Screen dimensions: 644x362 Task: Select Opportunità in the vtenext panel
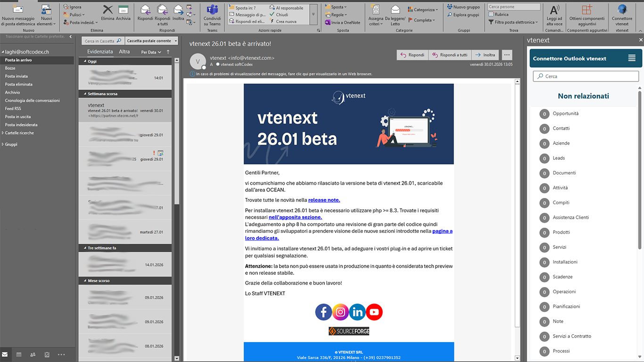[566, 114]
